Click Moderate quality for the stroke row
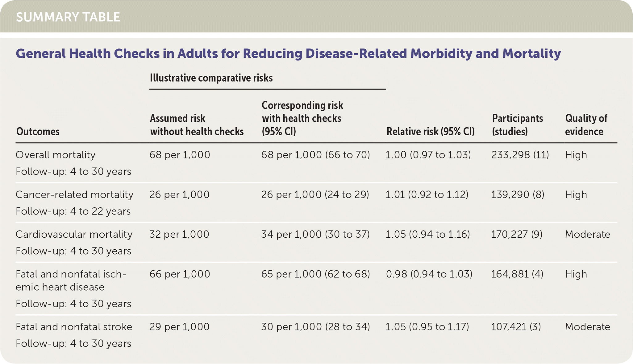This screenshot has height=364, width=633. pos(587,327)
